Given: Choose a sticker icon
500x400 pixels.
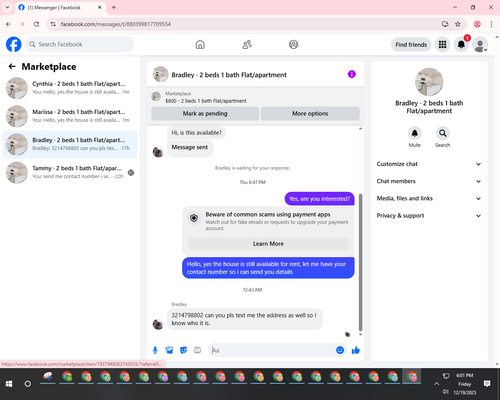Looking at the screenshot, I should pos(183,350).
